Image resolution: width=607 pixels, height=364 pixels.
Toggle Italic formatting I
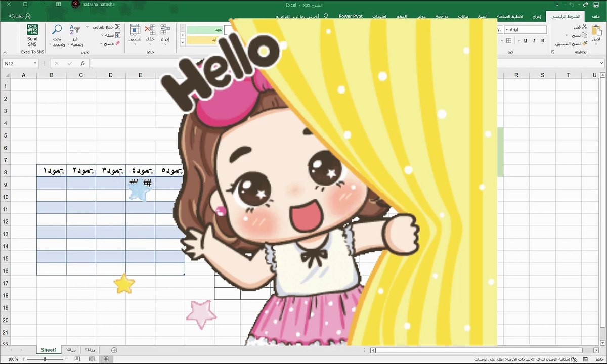[534, 41]
